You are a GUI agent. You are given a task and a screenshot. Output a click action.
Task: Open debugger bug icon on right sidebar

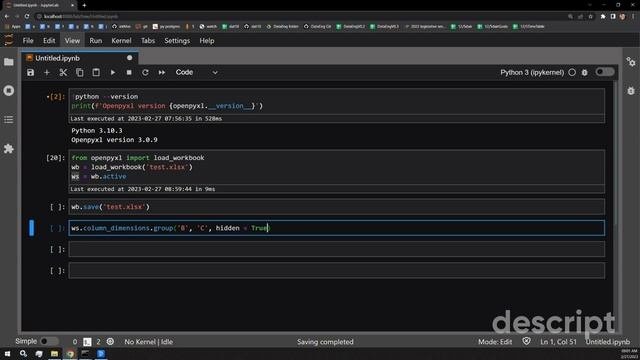pyautogui.click(x=631, y=91)
